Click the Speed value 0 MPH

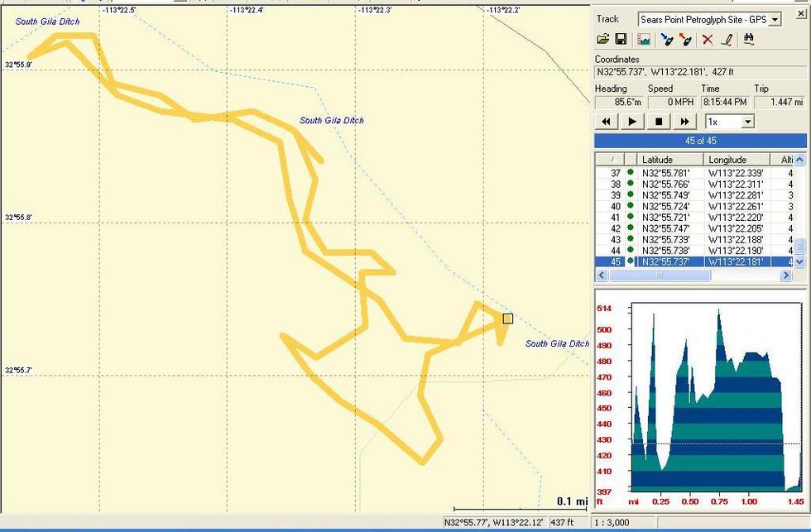[x=672, y=103]
